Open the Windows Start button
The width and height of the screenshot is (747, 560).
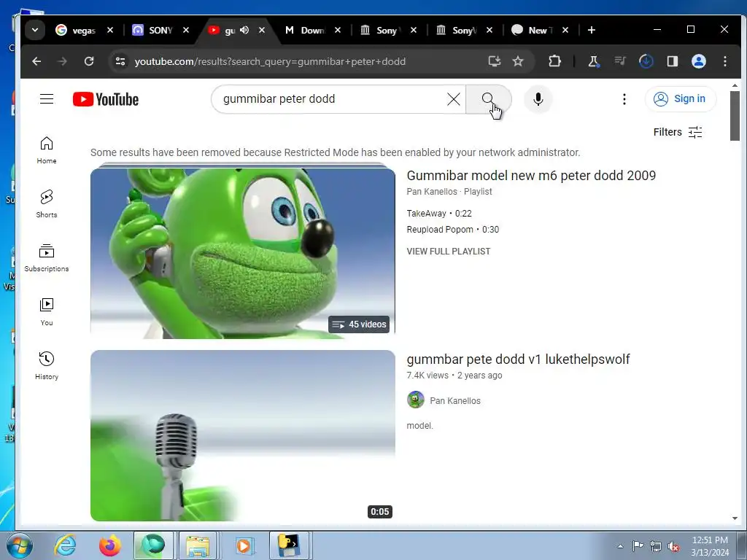(19, 546)
